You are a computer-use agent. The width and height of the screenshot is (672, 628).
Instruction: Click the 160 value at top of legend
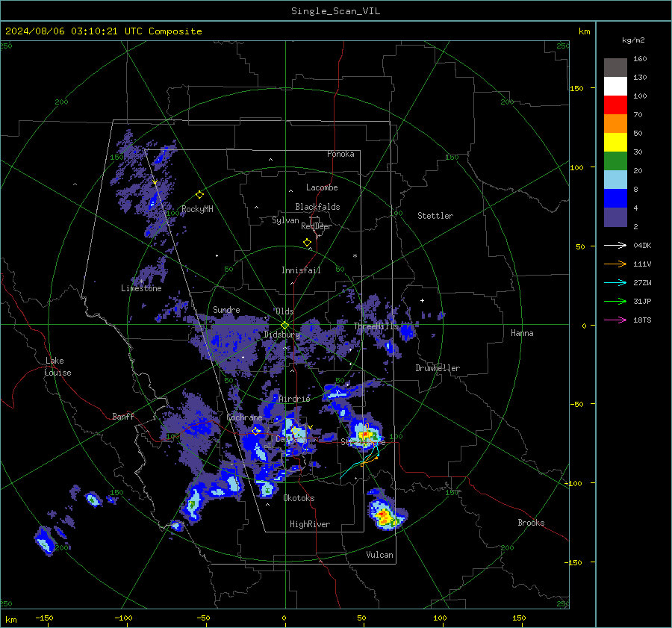[x=640, y=59]
